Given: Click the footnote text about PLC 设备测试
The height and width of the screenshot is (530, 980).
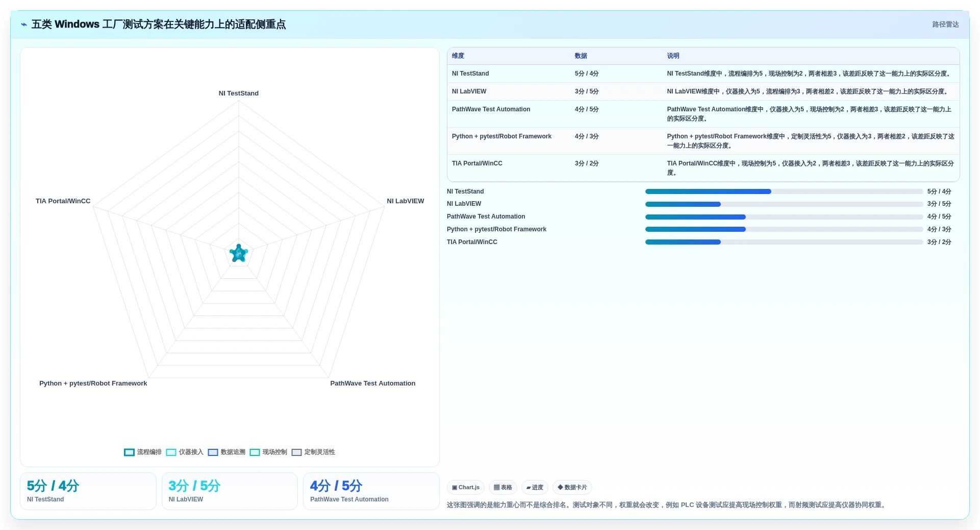Looking at the screenshot, I should (667, 505).
